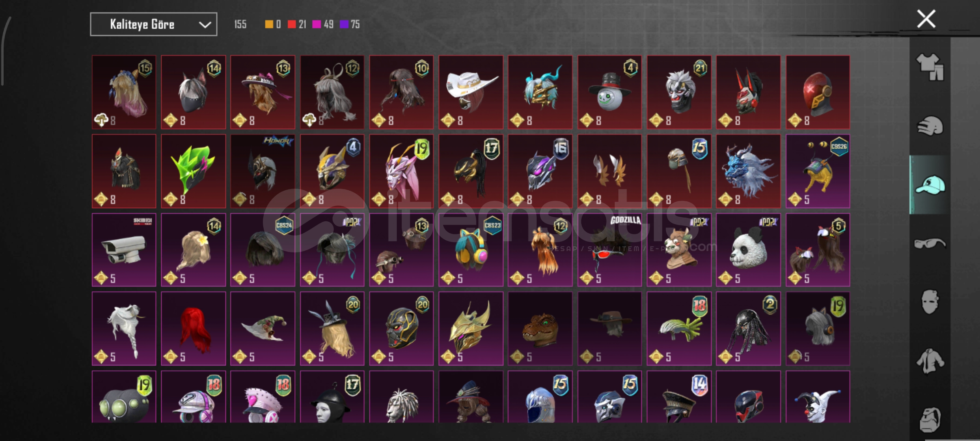Image resolution: width=980 pixels, height=441 pixels.
Task: Select the long red hair item
Action: [x=193, y=329]
